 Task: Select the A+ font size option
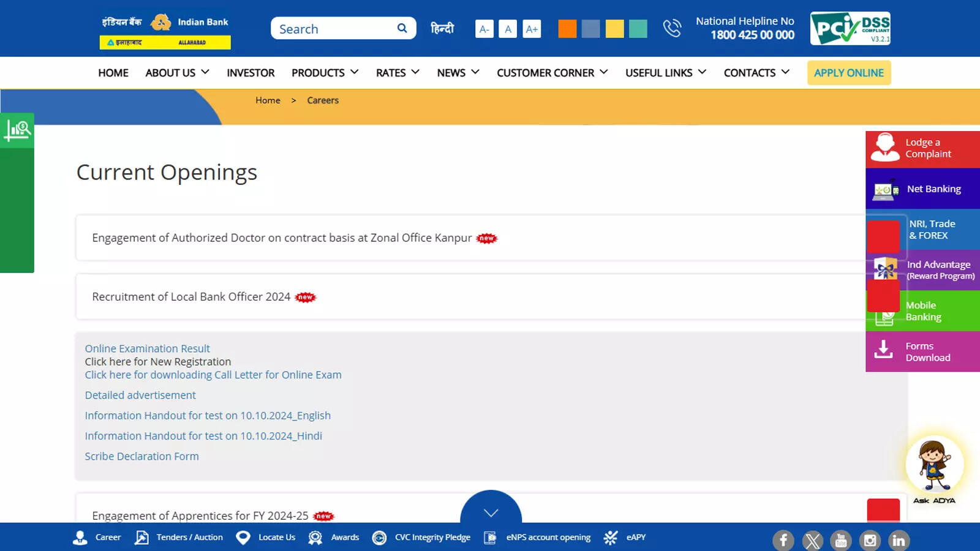(x=532, y=28)
